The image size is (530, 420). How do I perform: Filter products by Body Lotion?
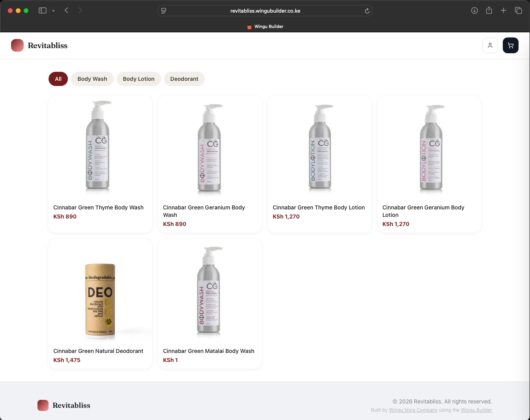(139, 79)
